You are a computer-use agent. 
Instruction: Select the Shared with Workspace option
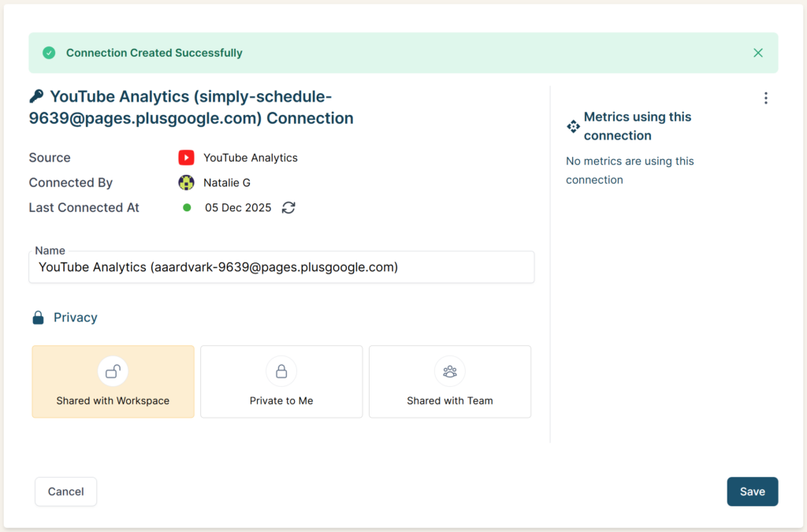point(113,381)
